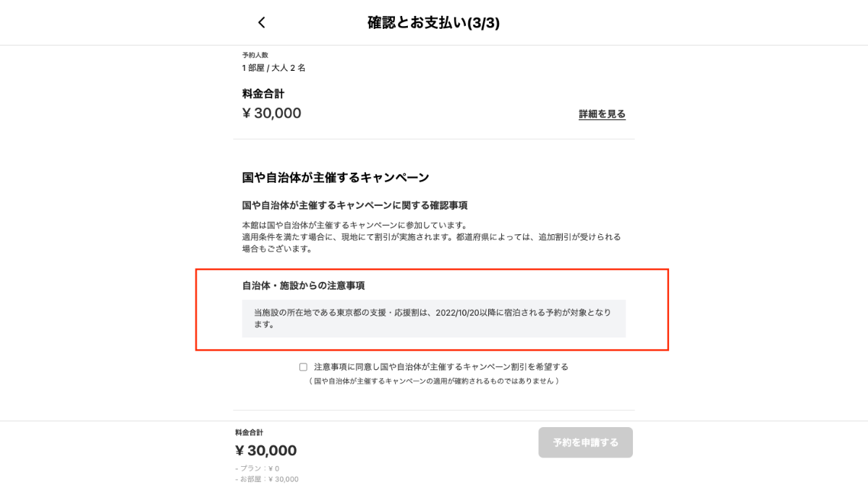Go back using the left chevron
Viewport: 868px width, 490px height.
262,23
